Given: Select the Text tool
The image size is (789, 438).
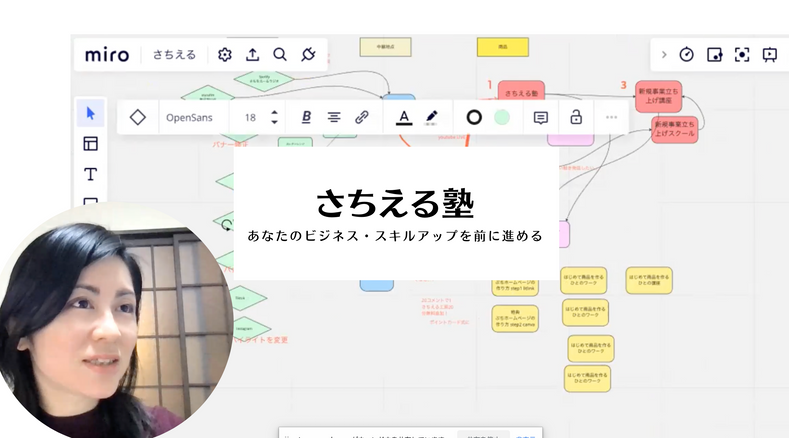Looking at the screenshot, I should pos(90,174).
